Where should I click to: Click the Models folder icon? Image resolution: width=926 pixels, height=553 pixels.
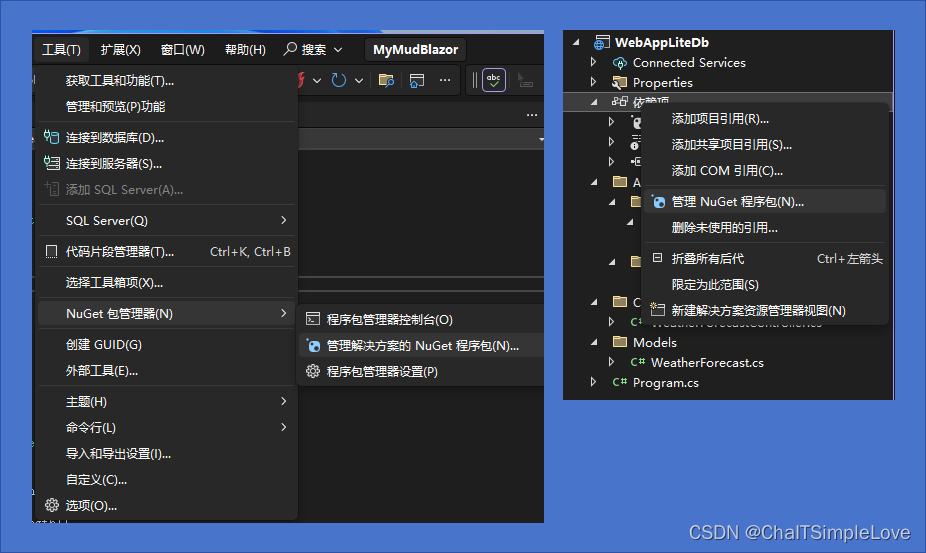pyautogui.click(x=619, y=341)
